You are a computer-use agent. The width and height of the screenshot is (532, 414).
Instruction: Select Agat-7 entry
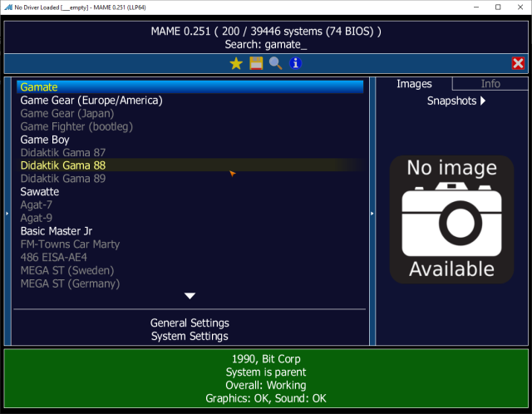[x=190, y=205]
